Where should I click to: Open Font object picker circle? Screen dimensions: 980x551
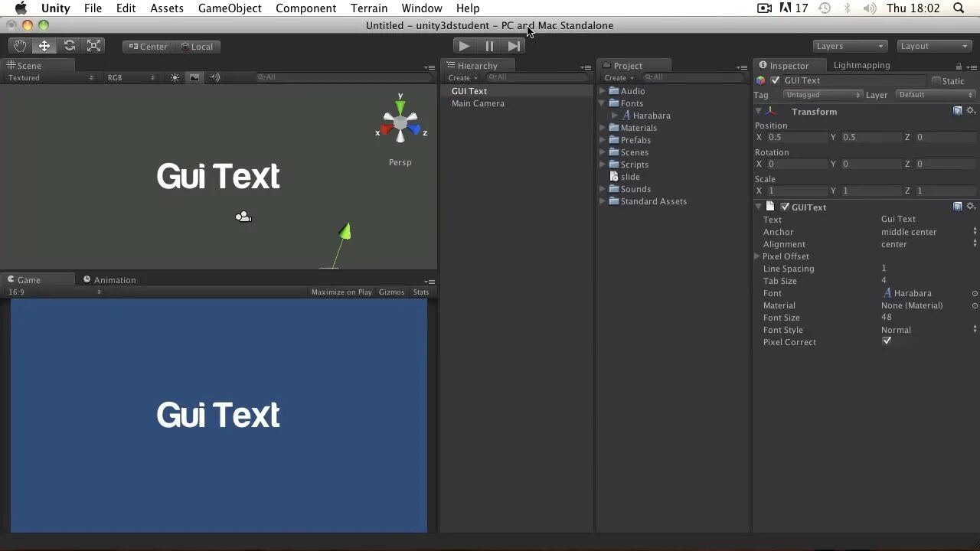point(975,293)
